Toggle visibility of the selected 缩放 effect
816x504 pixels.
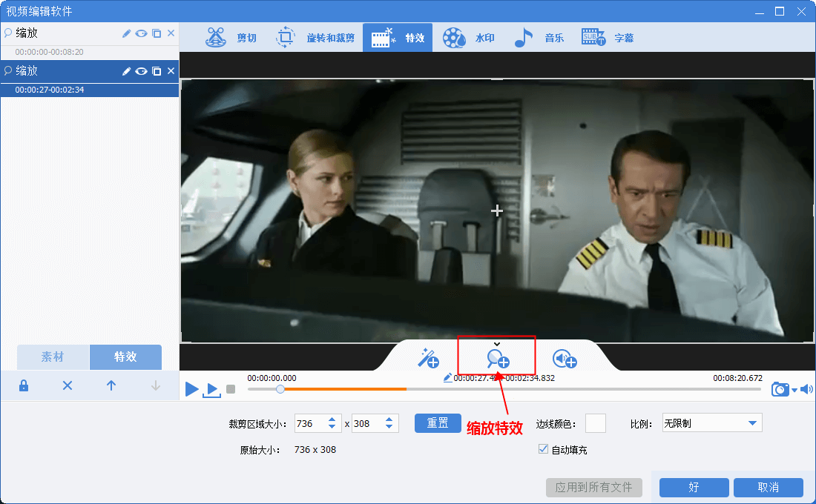coord(141,71)
